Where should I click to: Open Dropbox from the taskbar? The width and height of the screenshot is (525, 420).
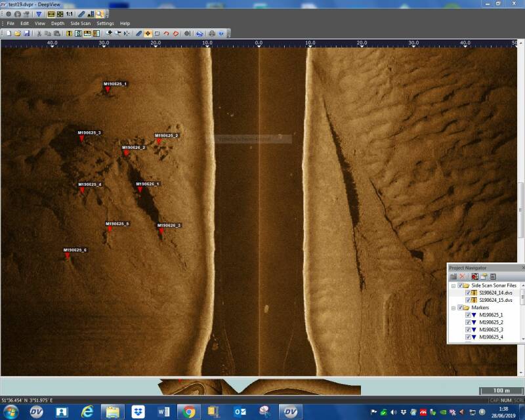point(138,411)
